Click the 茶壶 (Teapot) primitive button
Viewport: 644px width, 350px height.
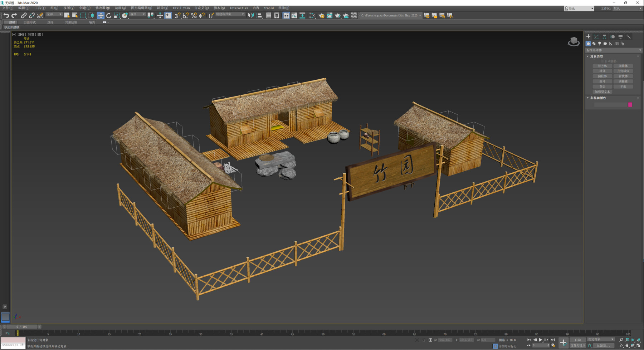602,87
